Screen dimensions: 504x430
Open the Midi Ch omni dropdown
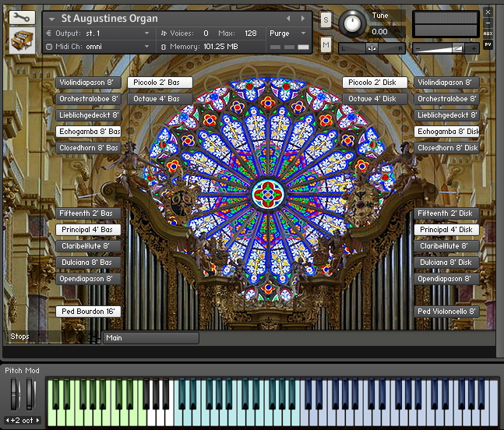coord(147,47)
